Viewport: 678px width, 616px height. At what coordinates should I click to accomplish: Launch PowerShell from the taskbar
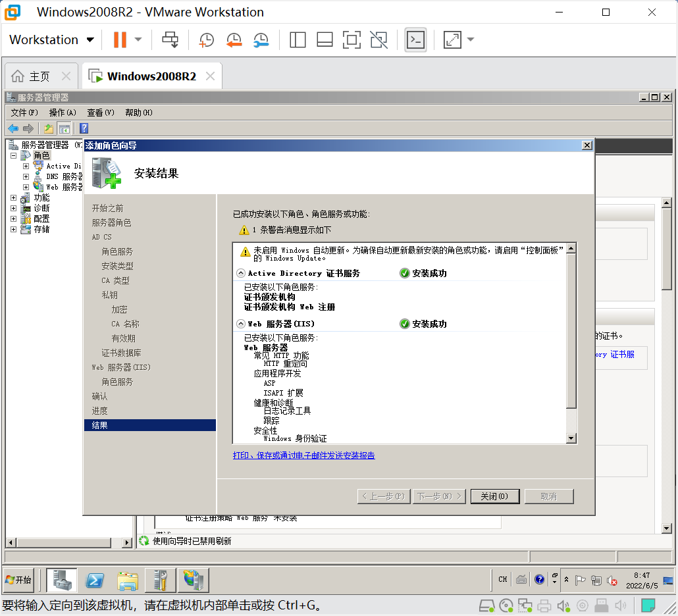95,580
